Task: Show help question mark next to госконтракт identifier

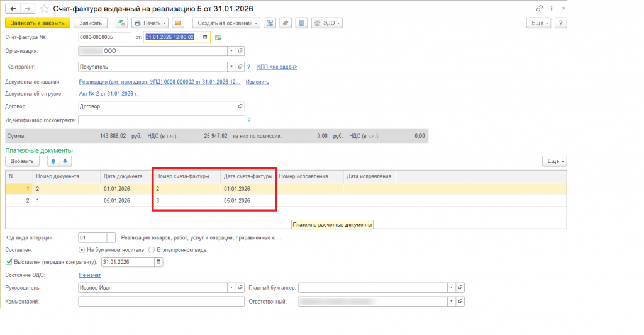Action: (249, 120)
